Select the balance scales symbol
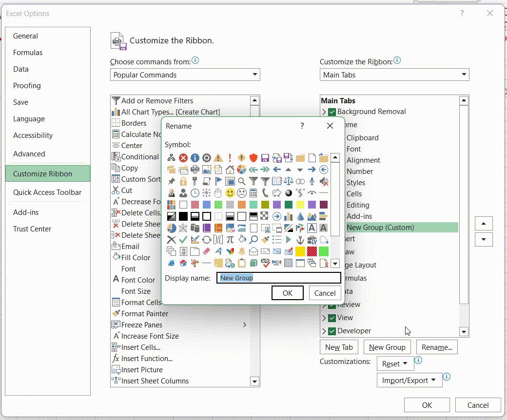This screenshot has height=420, width=507. 289,181
